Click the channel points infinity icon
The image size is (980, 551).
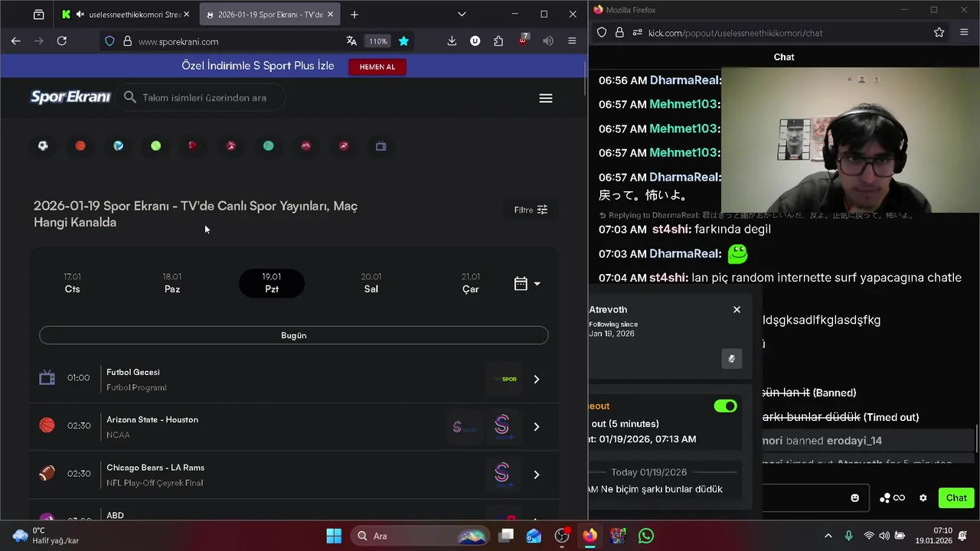[x=893, y=497]
